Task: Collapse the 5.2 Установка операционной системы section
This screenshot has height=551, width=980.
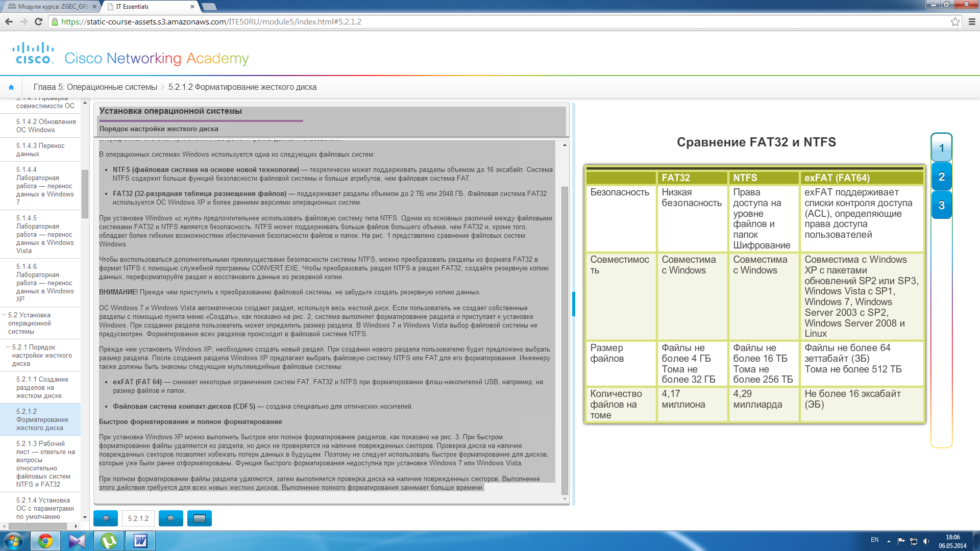Action: point(4,315)
